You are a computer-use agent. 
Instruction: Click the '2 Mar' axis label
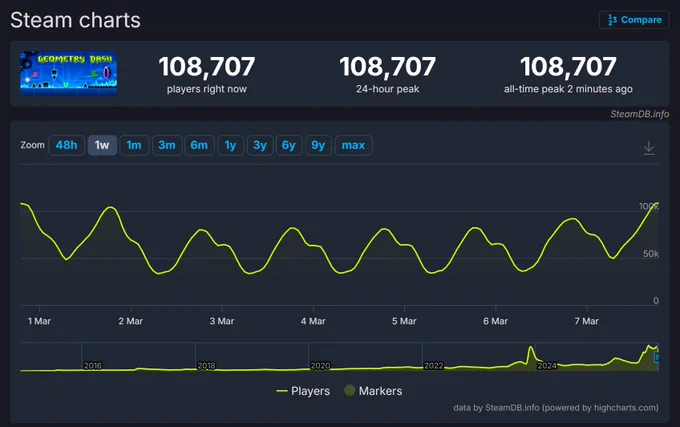[x=131, y=321]
